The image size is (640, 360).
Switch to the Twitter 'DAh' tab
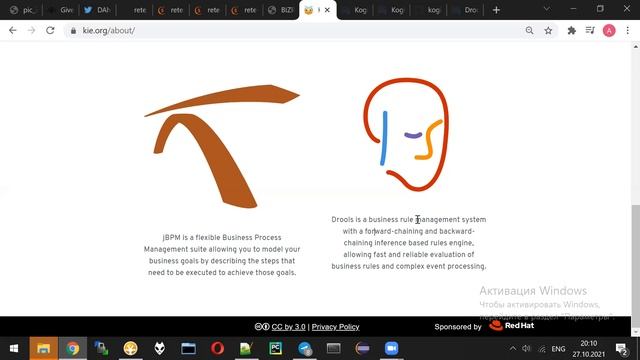[98, 10]
